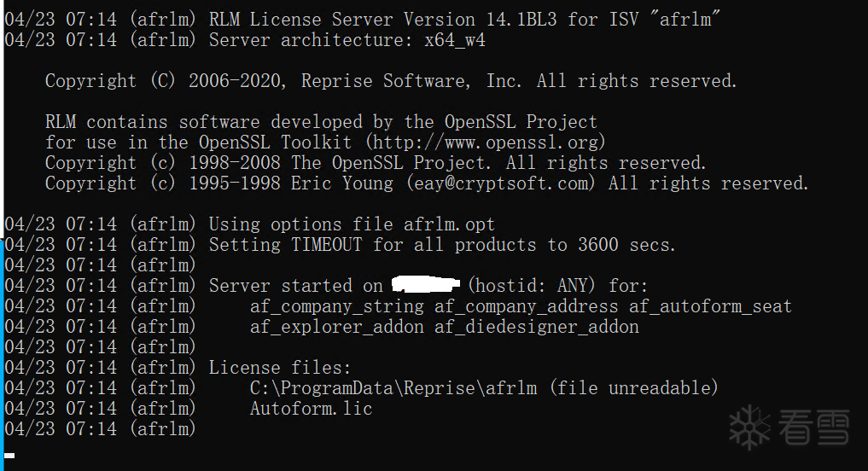Click the Autoform.lic license file name
Screen dimensions: 868x471
click(x=311, y=409)
